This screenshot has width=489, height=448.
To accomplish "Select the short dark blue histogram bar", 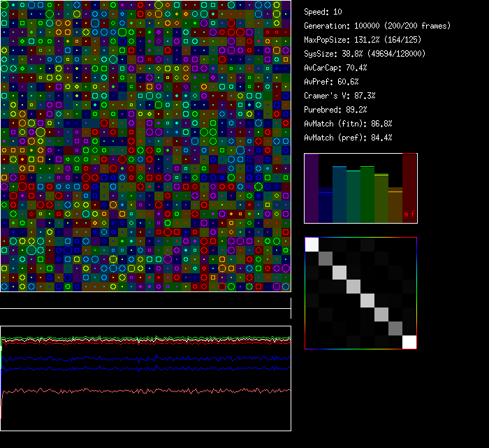I will click(x=326, y=205).
